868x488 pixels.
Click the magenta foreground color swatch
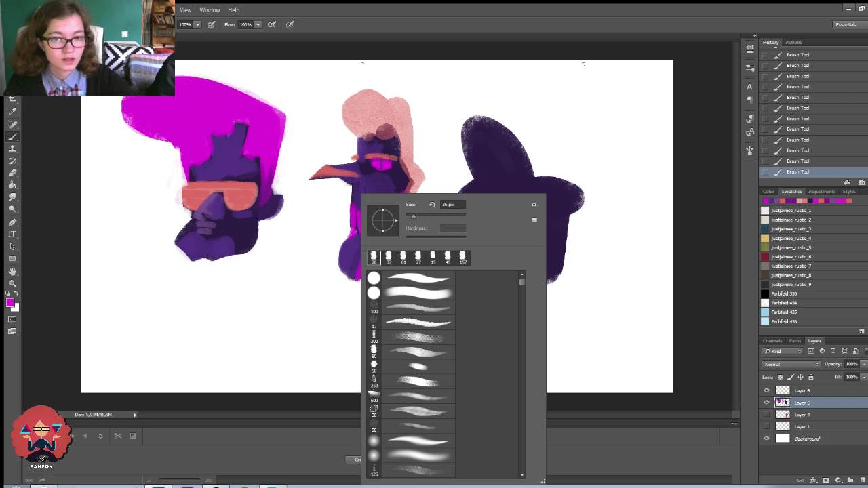click(x=9, y=303)
